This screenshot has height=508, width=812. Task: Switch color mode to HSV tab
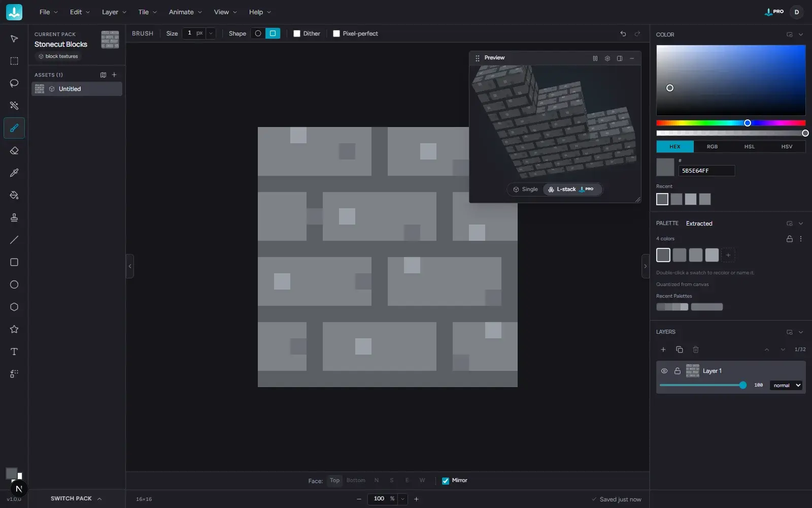coord(787,147)
